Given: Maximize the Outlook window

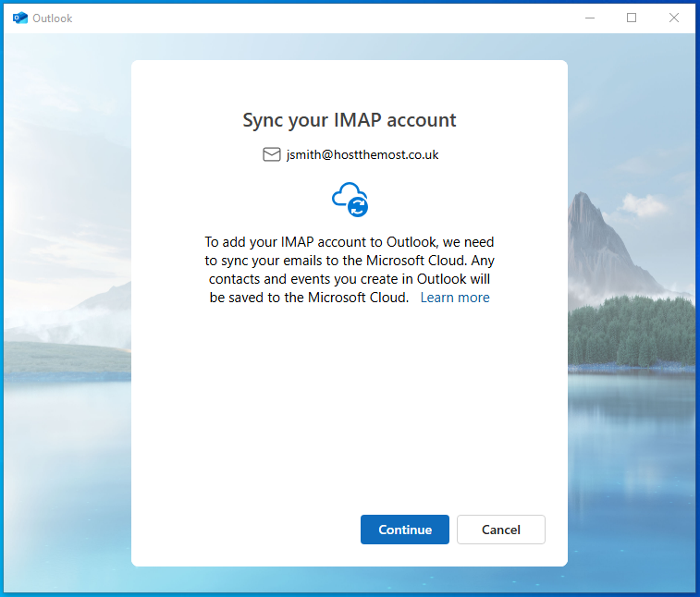Looking at the screenshot, I should pyautogui.click(x=632, y=18).
